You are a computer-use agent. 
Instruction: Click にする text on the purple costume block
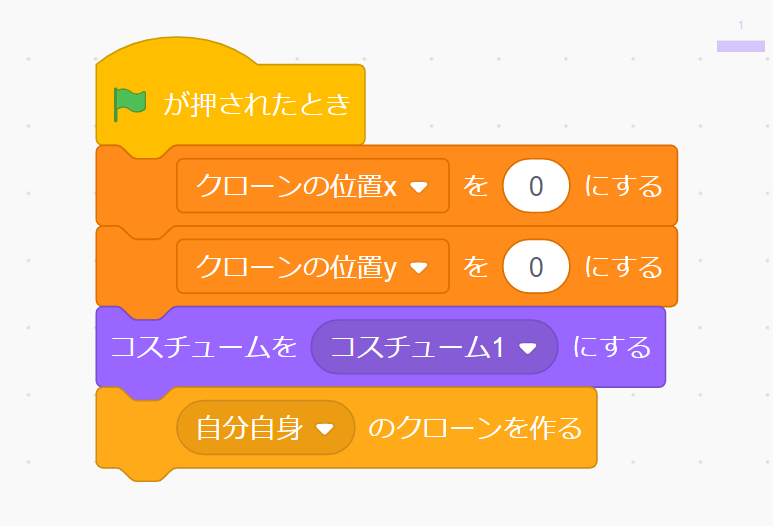(612, 347)
